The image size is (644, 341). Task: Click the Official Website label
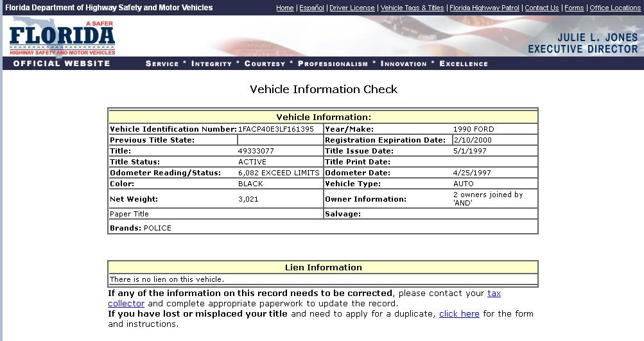coord(62,64)
